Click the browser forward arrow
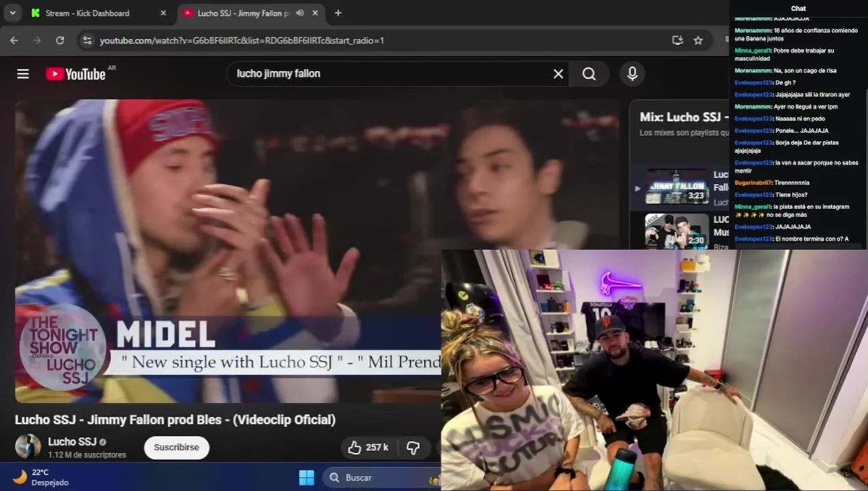 [37, 40]
